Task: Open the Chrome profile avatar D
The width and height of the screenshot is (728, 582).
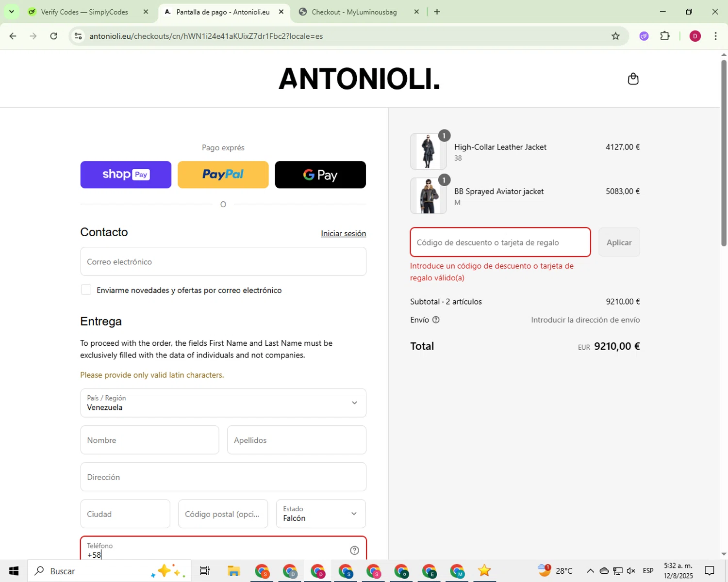Action: (695, 36)
